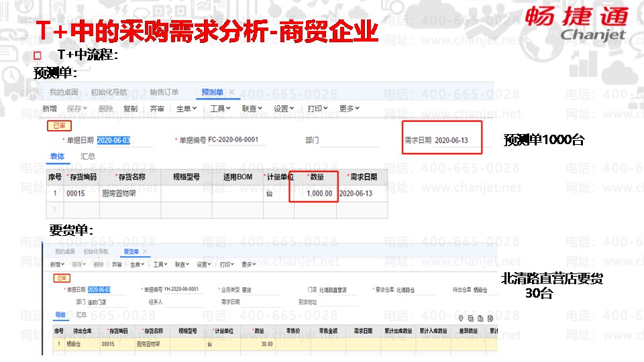Click 栖霞仓 cell in 要货单 grid row 1

click(82, 344)
